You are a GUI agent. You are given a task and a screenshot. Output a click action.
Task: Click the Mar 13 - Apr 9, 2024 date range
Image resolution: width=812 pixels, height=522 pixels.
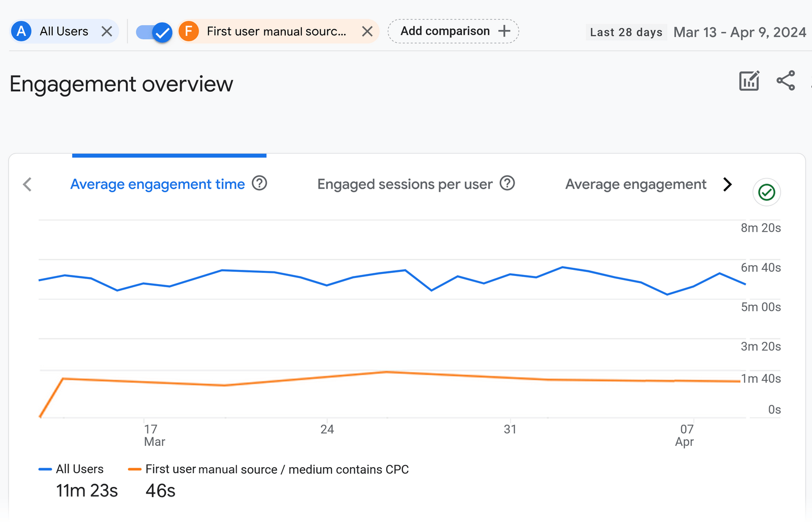coord(739,32)
